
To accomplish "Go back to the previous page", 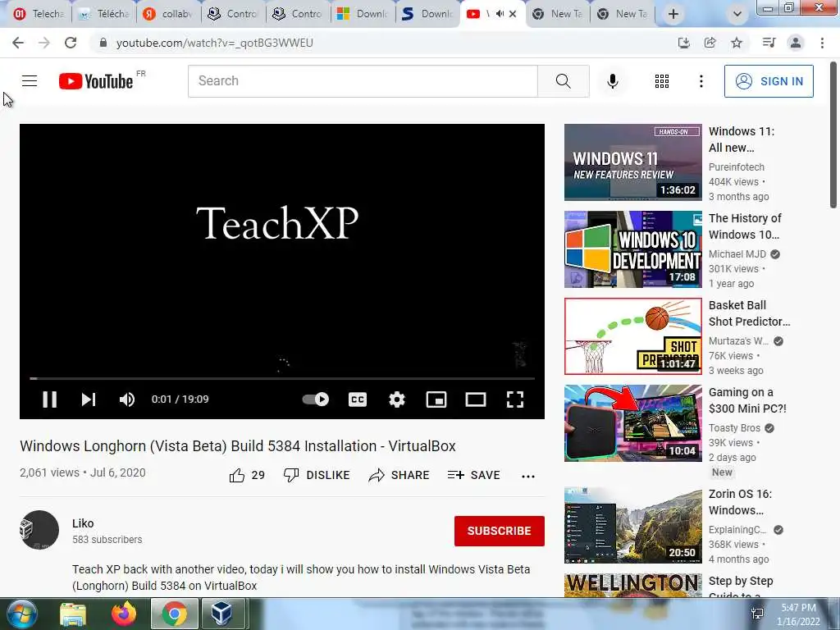I will [x=18, y=43].
